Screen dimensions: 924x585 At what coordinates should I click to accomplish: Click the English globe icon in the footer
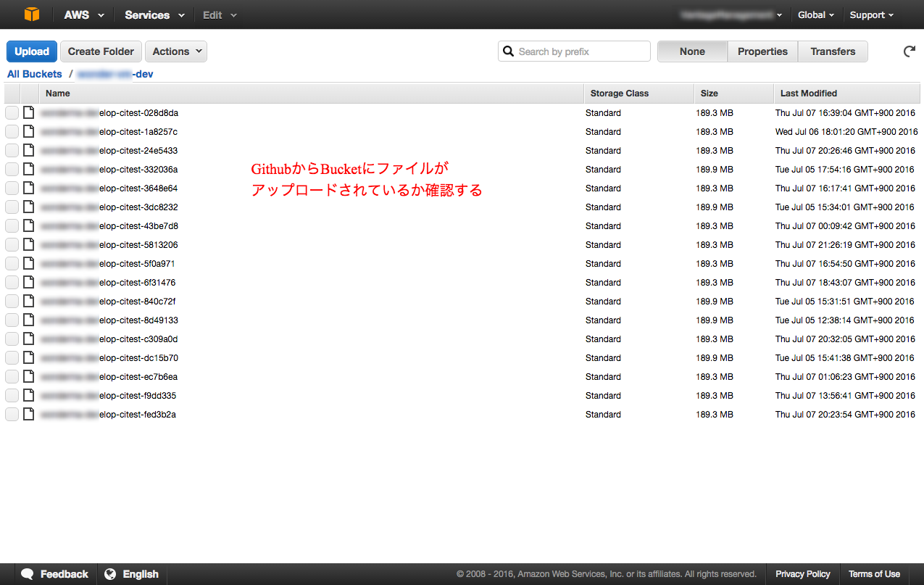coord(110,573)
